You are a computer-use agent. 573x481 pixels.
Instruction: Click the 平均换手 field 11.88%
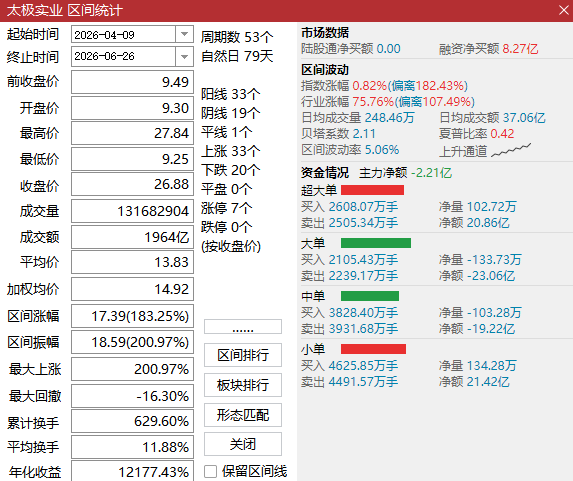(x=132, y=447)
